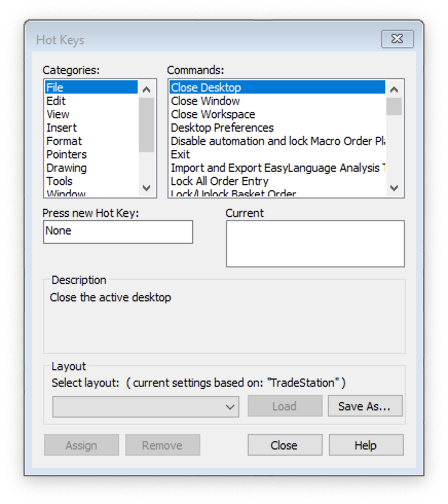Click the Assign button
This screenshot has width=448, height=504.
point(82,445)
